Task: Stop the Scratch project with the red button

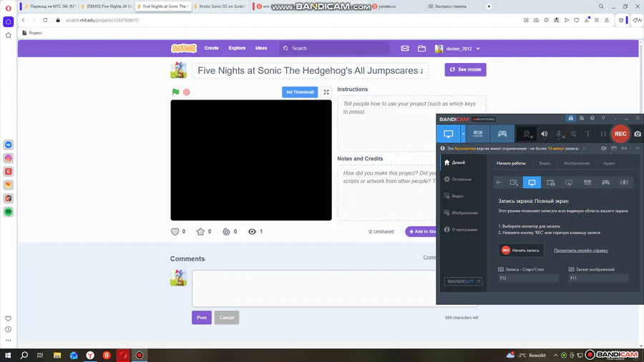Action: point(187,92)
